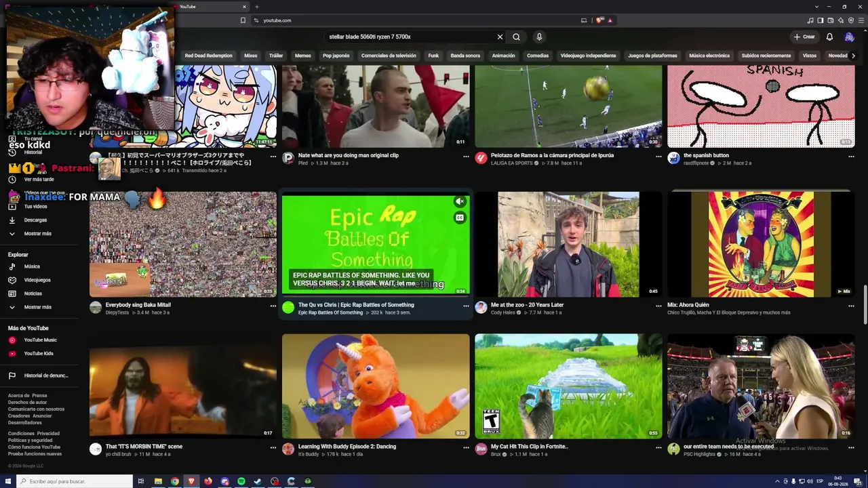
Task: Click the Windows taskbar search box
Action: click(x=75, y=481)
